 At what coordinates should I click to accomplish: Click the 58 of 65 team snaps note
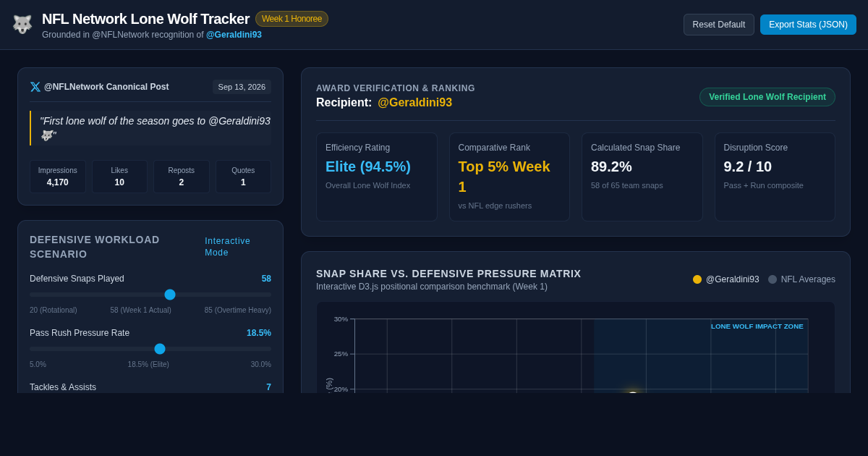(627, 185)
